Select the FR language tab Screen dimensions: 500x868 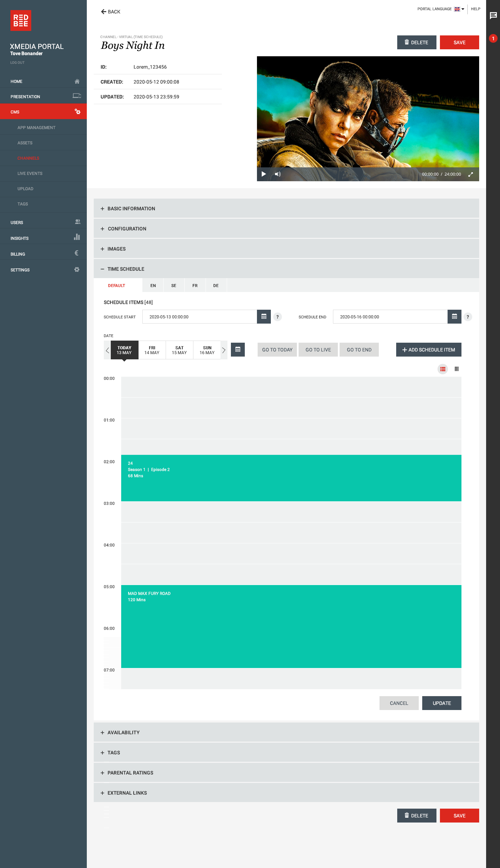tap(195, 285)
